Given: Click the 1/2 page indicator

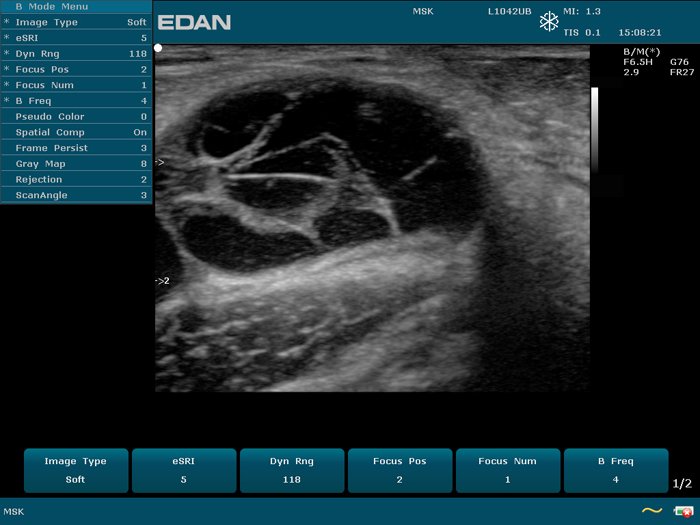Looking at the screenshot, I should click(682, 484).
